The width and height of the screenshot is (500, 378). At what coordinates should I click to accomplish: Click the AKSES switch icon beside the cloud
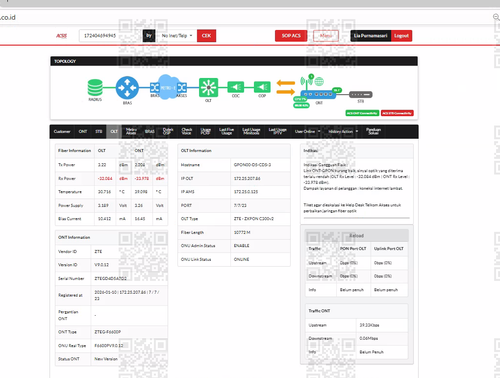click(x=182, y=88)
